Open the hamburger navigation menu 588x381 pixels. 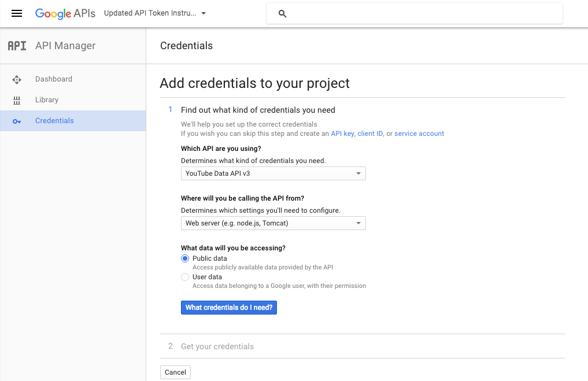(x=17, y=13)
